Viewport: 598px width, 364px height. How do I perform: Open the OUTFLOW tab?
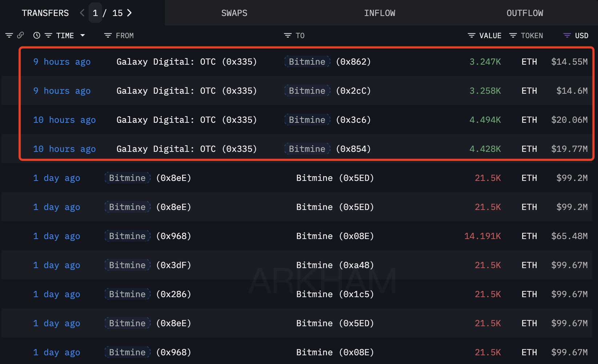point(525,13)
